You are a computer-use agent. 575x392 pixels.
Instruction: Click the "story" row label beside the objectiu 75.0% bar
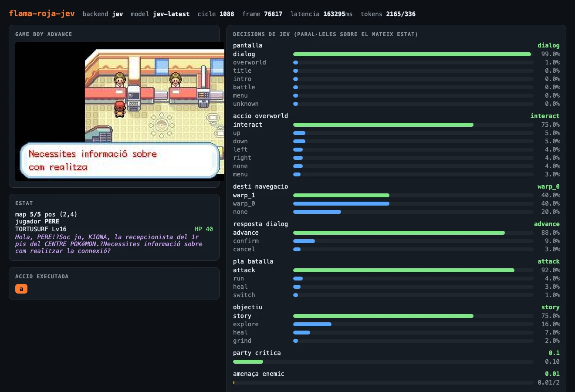click(x=242, y=316)
